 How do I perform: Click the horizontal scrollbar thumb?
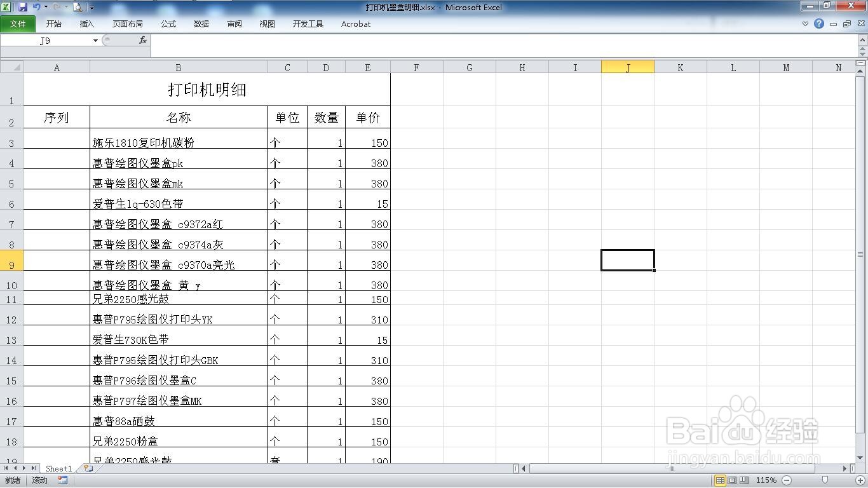(672, 468)
